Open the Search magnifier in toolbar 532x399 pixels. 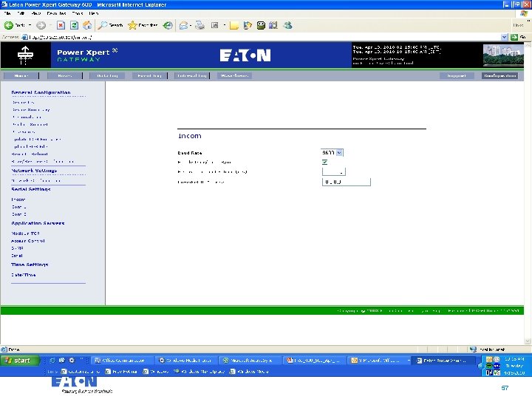coord(111,25)
